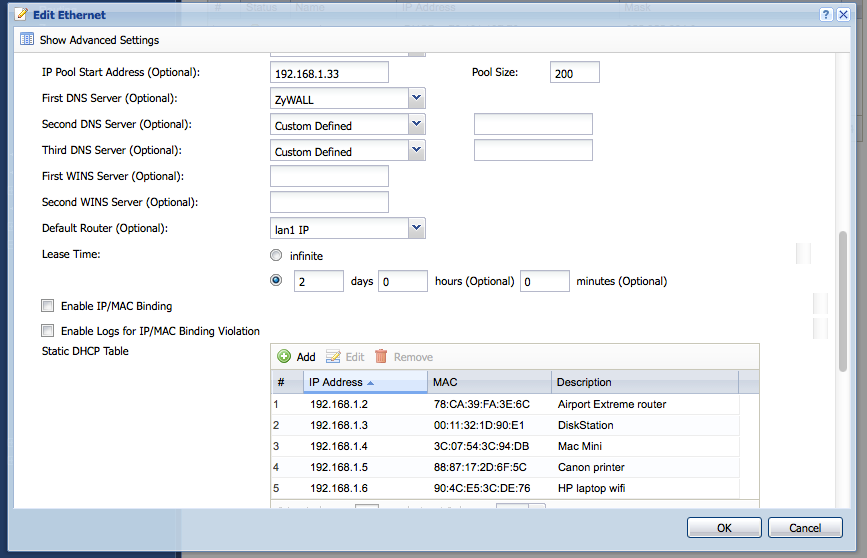Sort table by MAC column header

tap(489, 382)
